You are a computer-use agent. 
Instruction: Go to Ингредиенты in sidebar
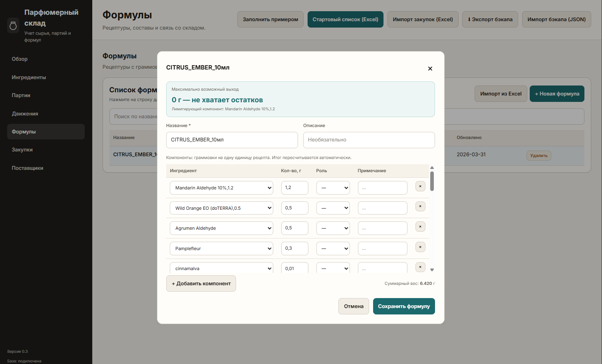click(29, 78)
